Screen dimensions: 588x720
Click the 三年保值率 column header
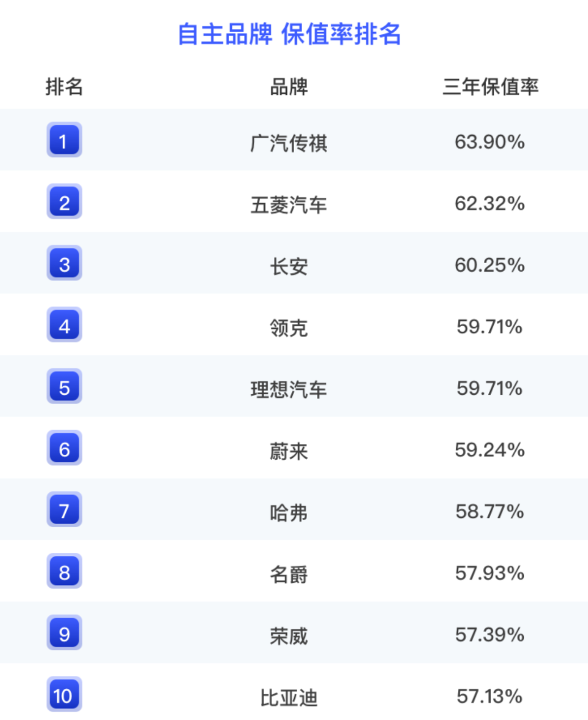pyautogui.click(x=490, y=87)
